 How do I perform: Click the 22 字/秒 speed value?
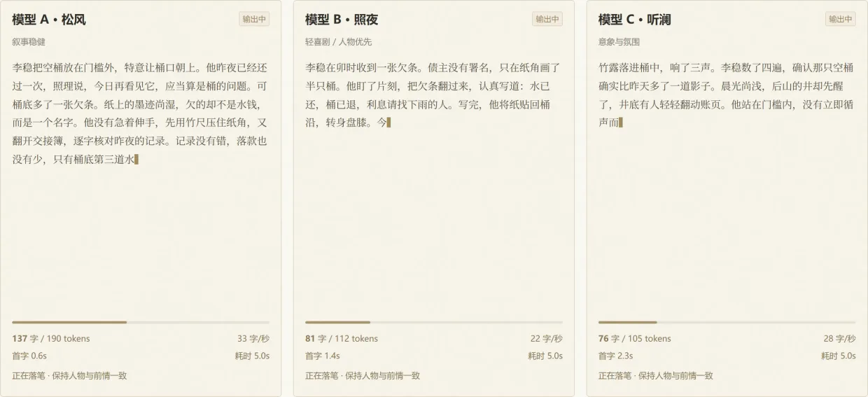[547, 339]
